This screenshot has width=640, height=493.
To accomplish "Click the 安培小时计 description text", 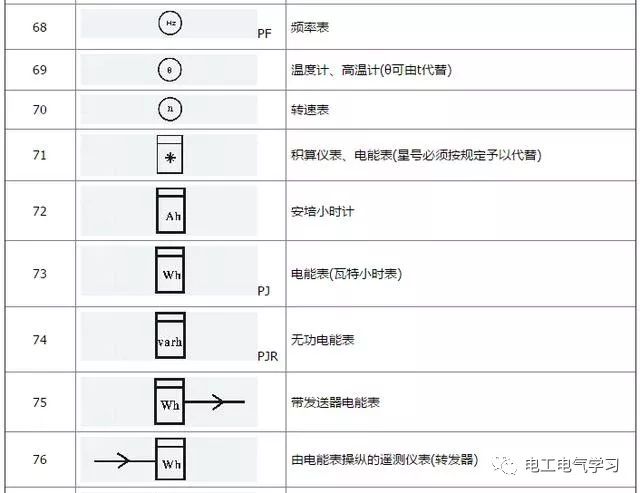I will [322, 212].
